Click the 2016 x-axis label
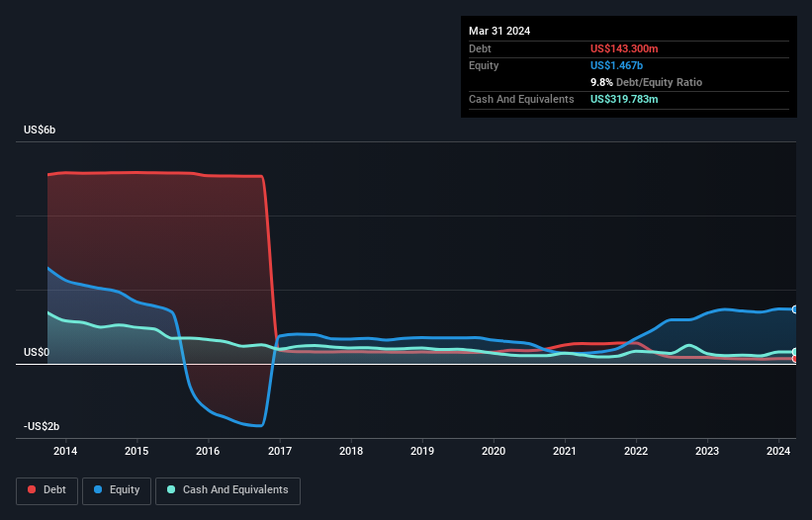Viewport: 812px width, 520px height. tap(208, 451)
